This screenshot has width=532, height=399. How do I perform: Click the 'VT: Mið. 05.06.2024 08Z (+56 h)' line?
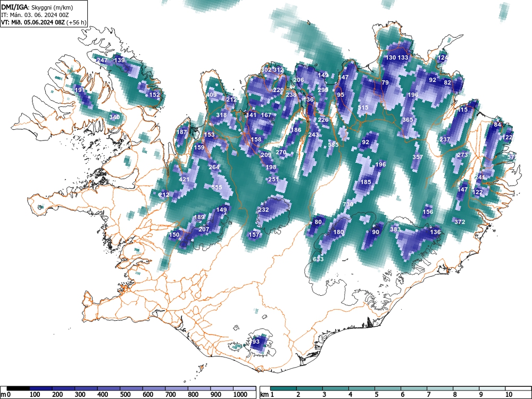(44, 22)
